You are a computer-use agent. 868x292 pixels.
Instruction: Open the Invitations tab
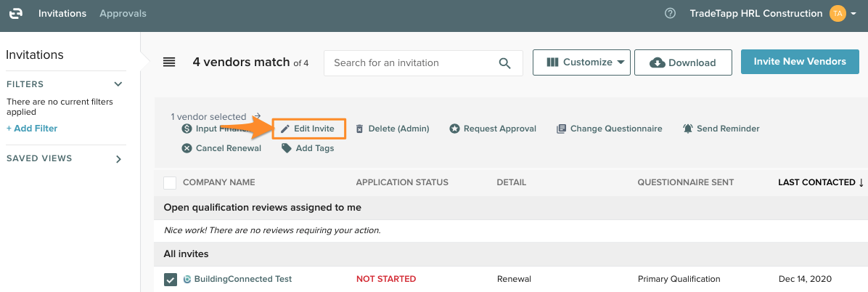point(62,14)
